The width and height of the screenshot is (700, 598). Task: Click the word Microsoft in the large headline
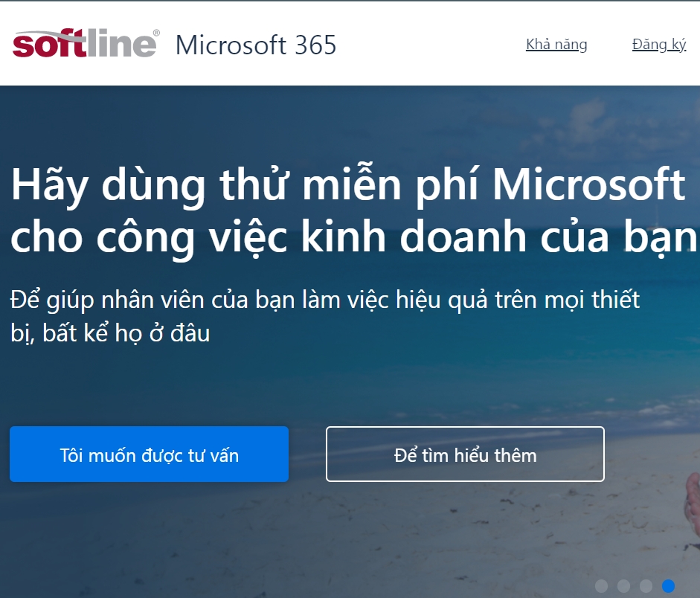(x=589, y=184)
